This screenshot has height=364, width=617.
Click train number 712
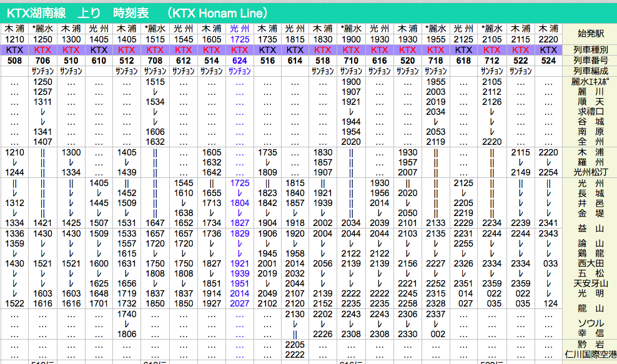point(492,61)
